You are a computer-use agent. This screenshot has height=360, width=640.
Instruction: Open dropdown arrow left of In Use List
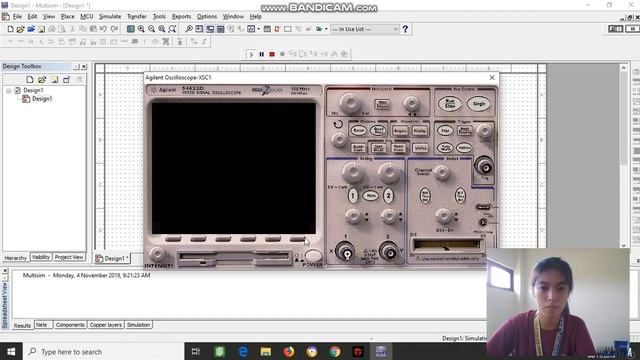[326, 29]
